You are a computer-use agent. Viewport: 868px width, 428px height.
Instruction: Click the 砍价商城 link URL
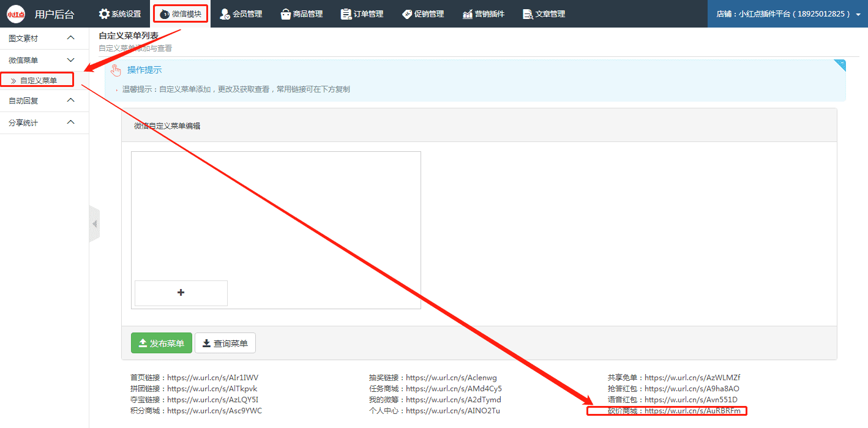click(x=697, y=411)
